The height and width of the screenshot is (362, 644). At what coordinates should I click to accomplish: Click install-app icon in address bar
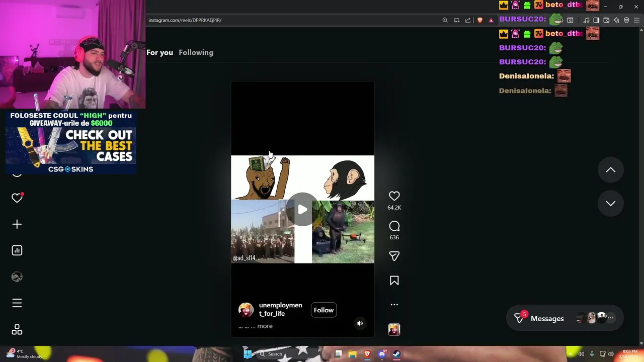tap(456, 20)
